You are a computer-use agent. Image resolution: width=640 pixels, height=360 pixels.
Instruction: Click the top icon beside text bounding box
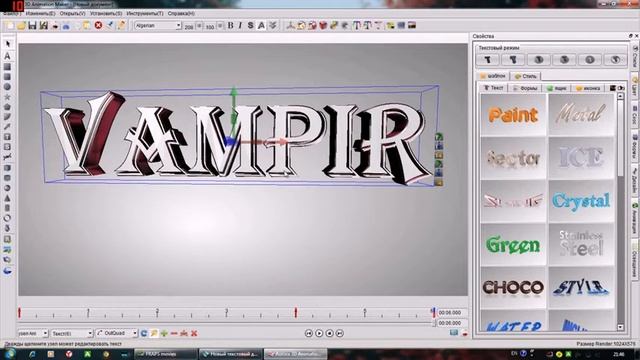[x=439, y=137]
